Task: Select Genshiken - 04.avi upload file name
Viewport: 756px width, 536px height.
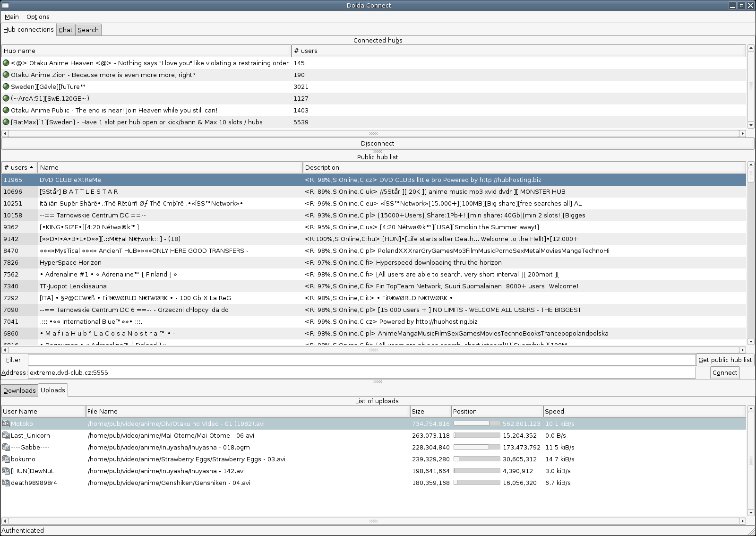Action: click(x=169, y=483)
